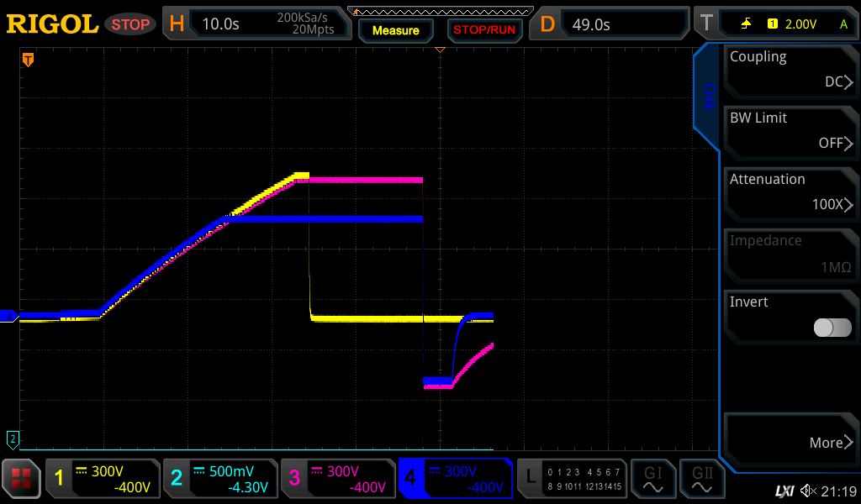Expand the BW Limit OFF option
The height and width of the screenshot is (504, 861).
pos(790,132)
